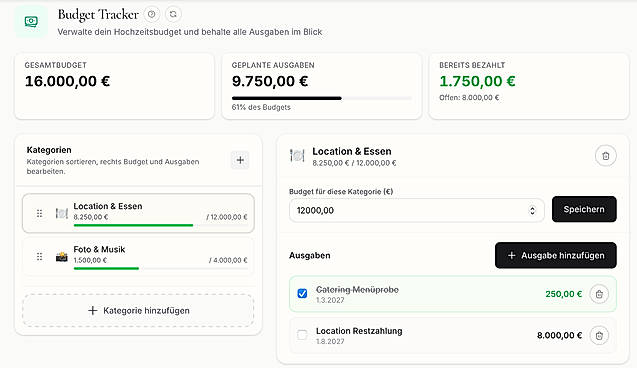637x368 pixels.
Task: Delete the Catering Menüprobe expense
Action: tap(599, 294)
